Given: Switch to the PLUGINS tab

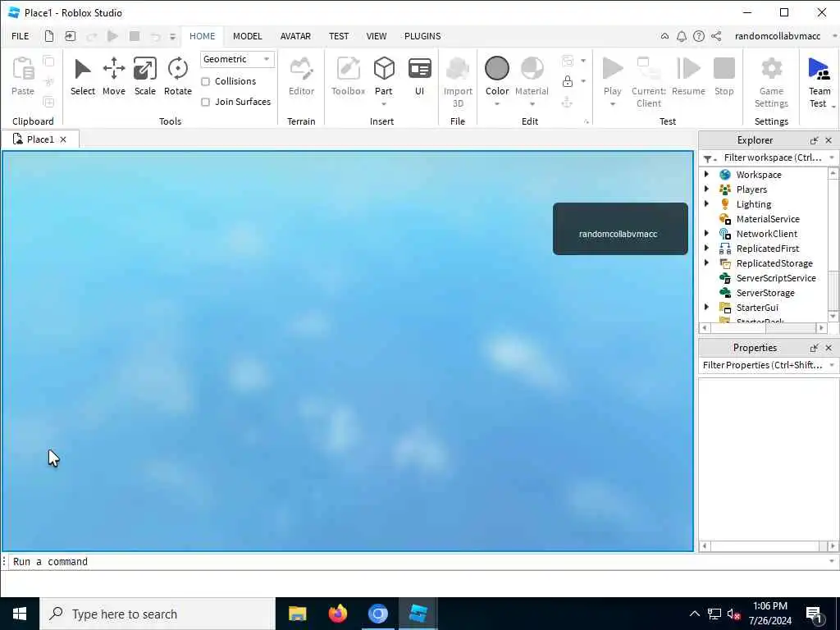Looking at the screenshot, I should point(422,36).
